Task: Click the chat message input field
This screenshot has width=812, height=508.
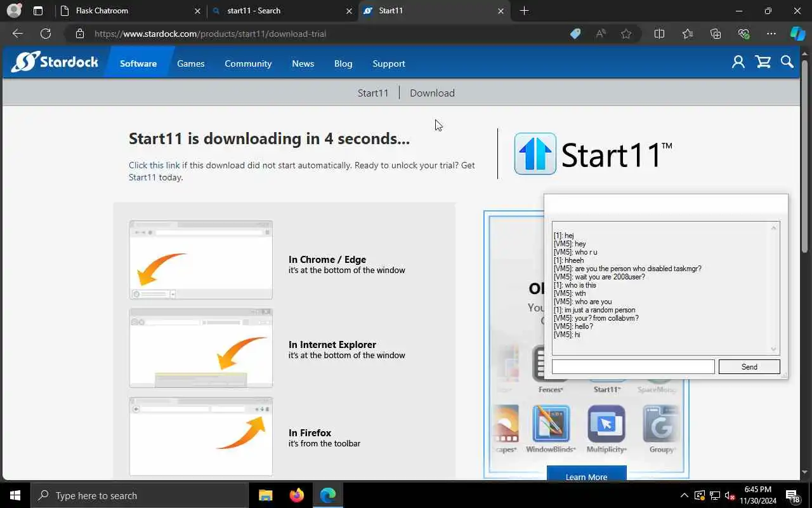Action: click(633, 366)
